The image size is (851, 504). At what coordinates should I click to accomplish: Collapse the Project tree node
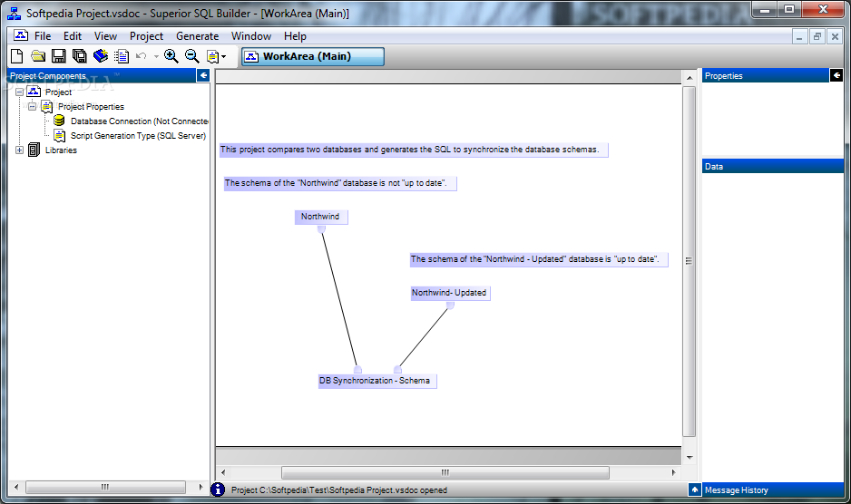click(20, 92)
